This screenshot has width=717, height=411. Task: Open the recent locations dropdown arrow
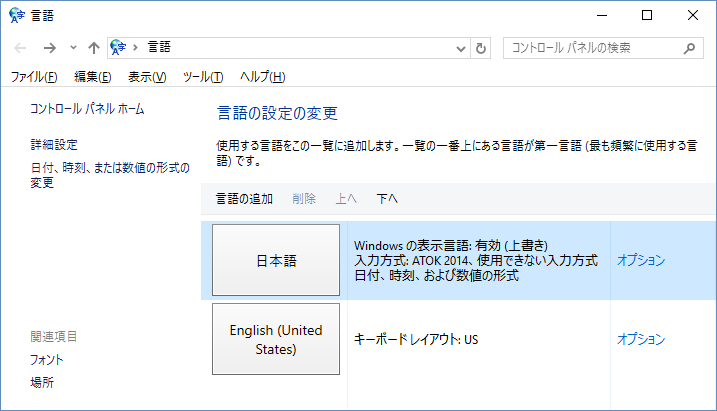[72, 47]
